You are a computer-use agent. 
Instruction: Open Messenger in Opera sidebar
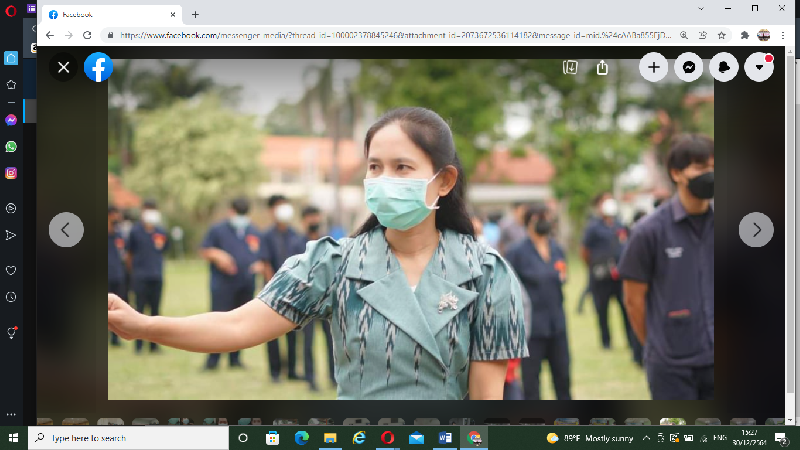click(11, 119)
